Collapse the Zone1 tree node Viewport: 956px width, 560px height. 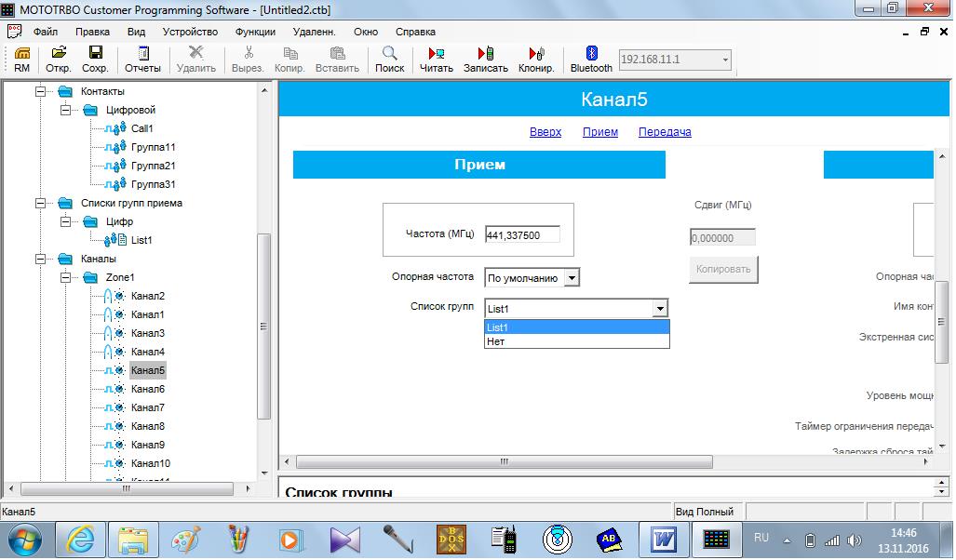pyautogui.click(x=65, y=278)
